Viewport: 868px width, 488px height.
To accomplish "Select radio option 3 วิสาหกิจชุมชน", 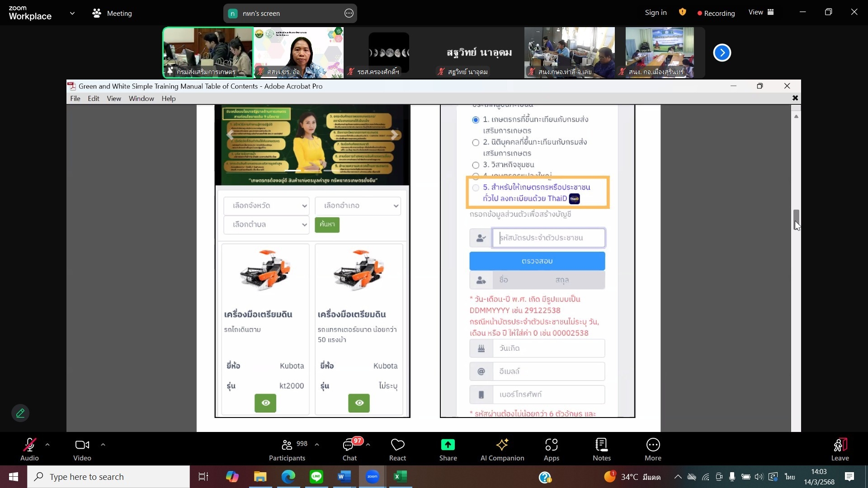I will point(476,165).
